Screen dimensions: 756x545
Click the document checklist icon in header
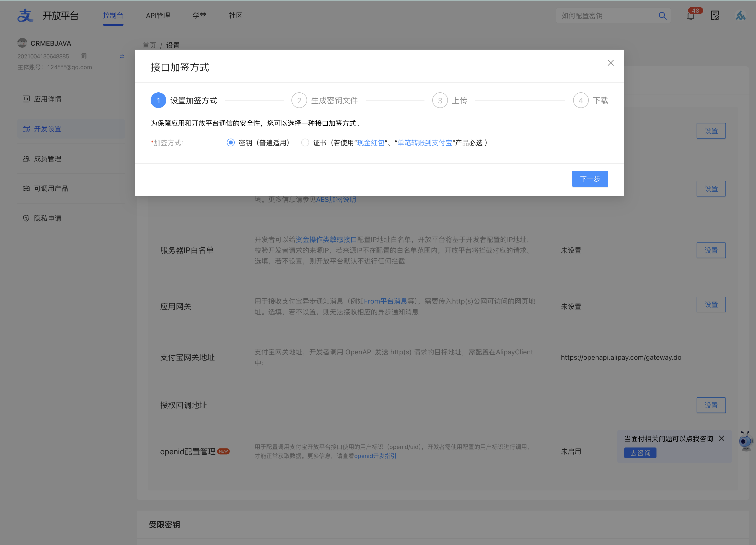click(715, 16)
